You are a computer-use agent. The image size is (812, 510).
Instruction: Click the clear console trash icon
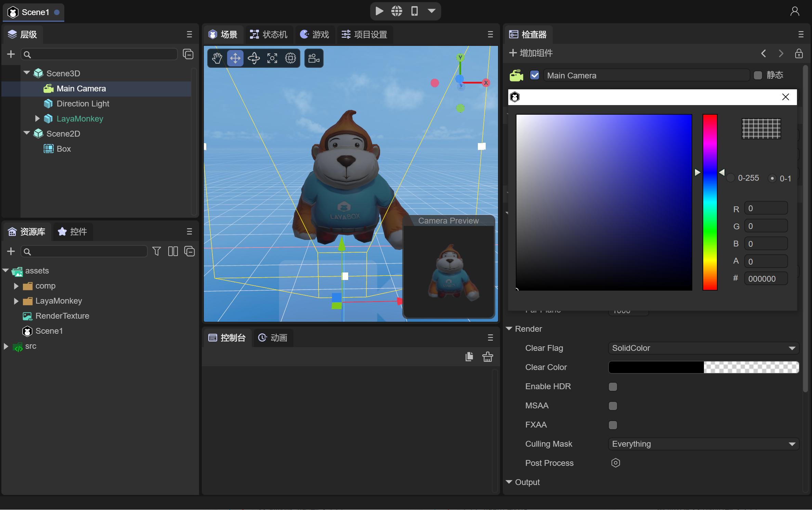[487, 357]
